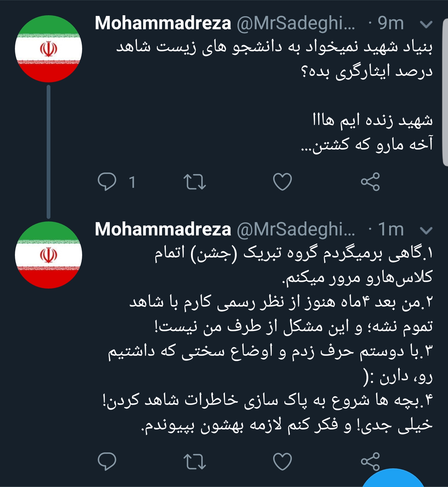Open Mohammadreza profile name in first tweet

pyautogui.click(x=163, y=23)
